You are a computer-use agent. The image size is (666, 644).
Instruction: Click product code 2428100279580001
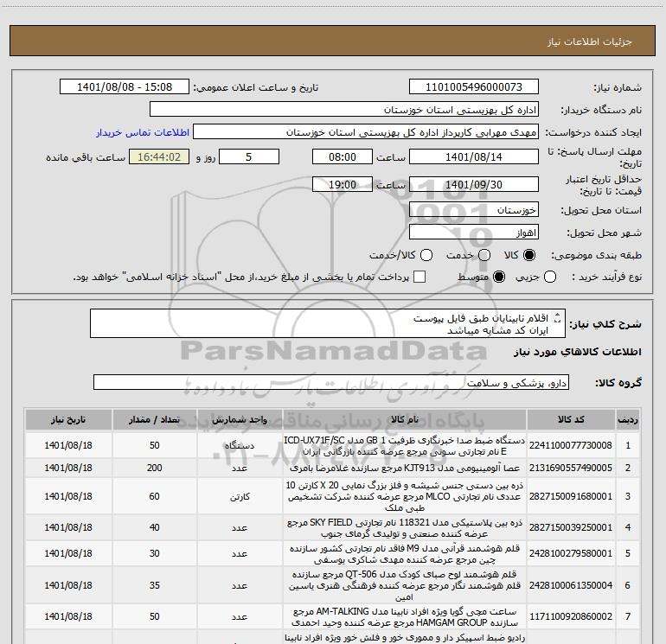coord(571,553)
